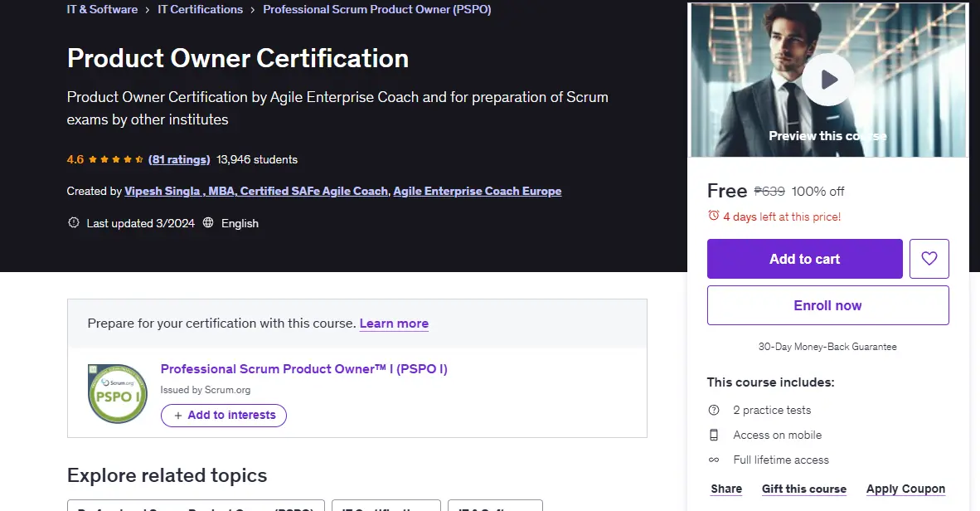Click the star rating icons

(x=116, y=159)
